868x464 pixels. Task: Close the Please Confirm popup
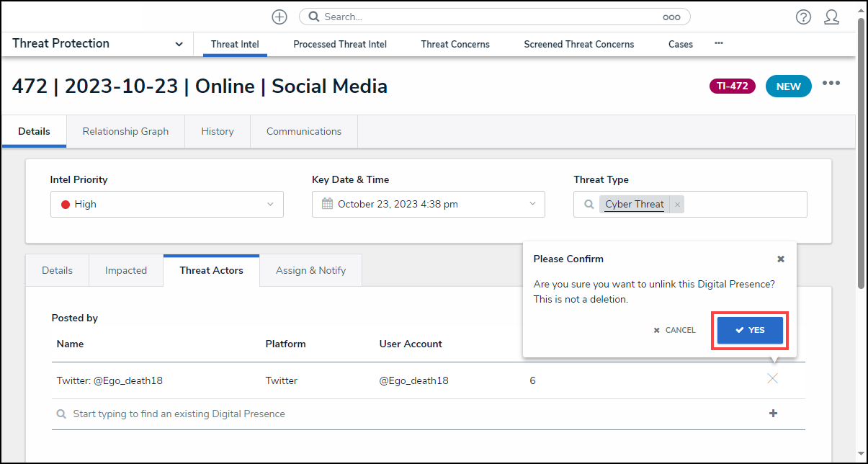pyautogui.click(x=781, y=259)
